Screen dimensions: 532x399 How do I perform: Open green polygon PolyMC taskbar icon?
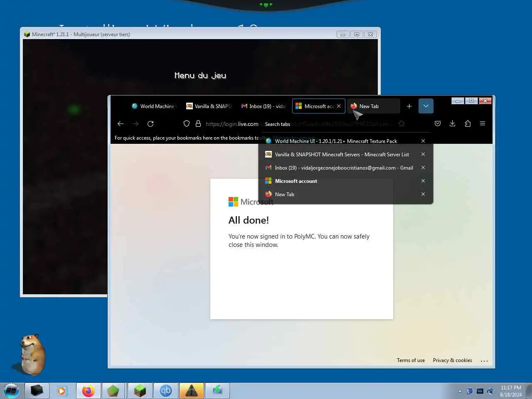[x=113, y=391]
